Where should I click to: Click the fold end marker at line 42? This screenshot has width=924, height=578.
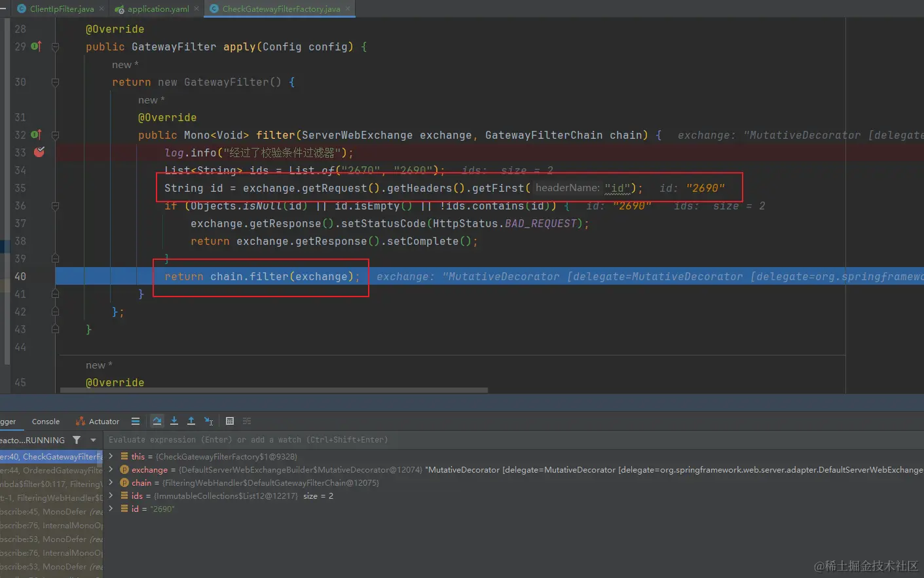55,312
